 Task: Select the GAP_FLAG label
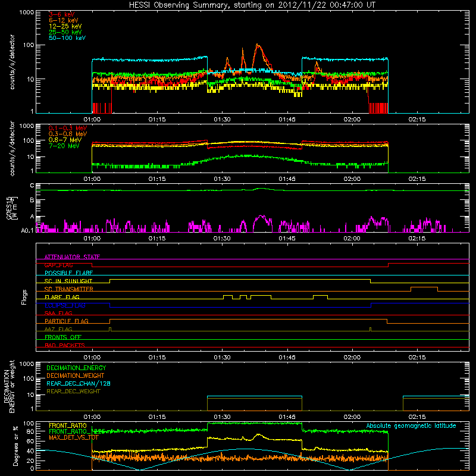(x=58, y=265)
